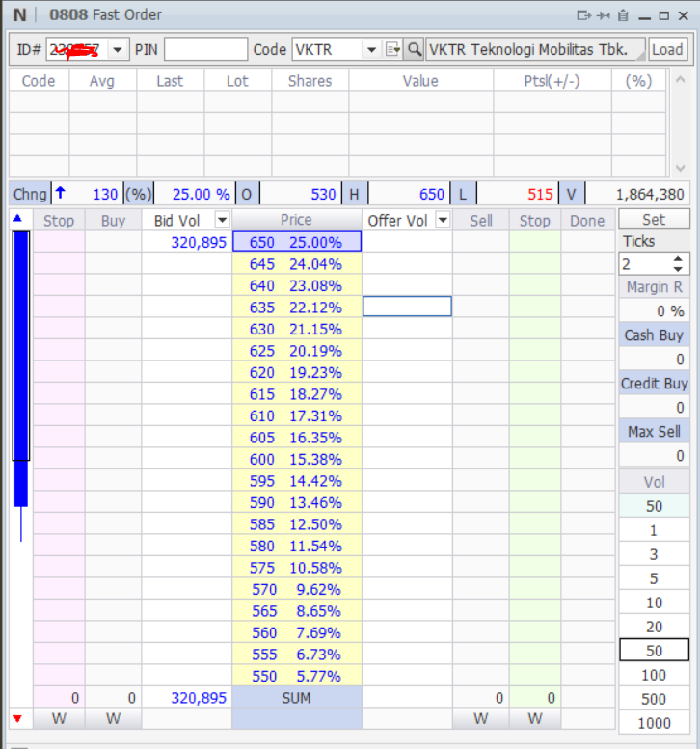Click the Done column header
Viewport: 700px width, 749px height.
[x=587, y=220]
